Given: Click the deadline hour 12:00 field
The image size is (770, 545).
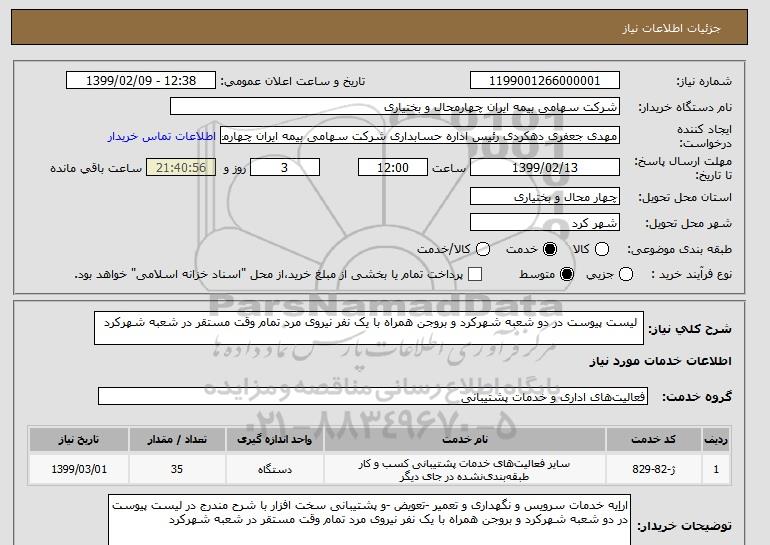Looking at the screenshot, I should [393, 167].
